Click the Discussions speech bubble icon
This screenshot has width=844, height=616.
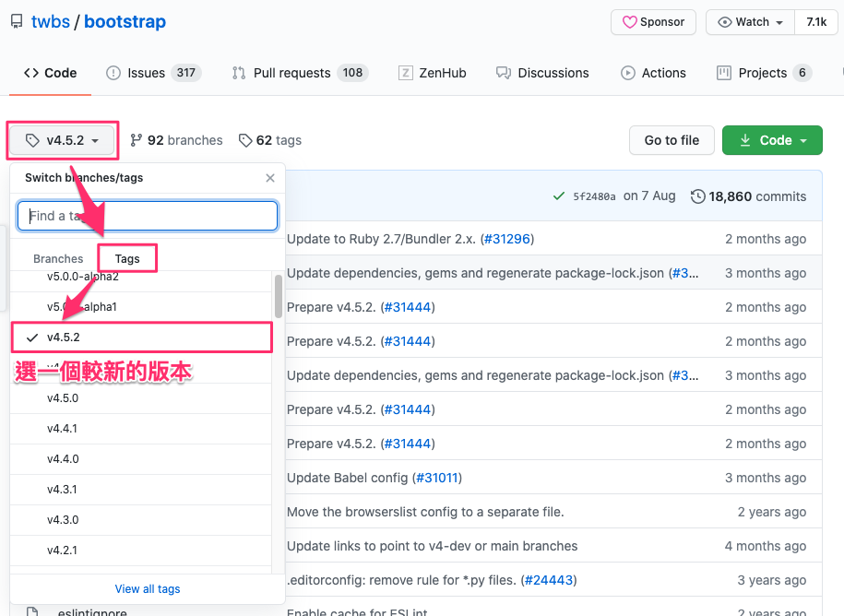(x=504, y=73)
